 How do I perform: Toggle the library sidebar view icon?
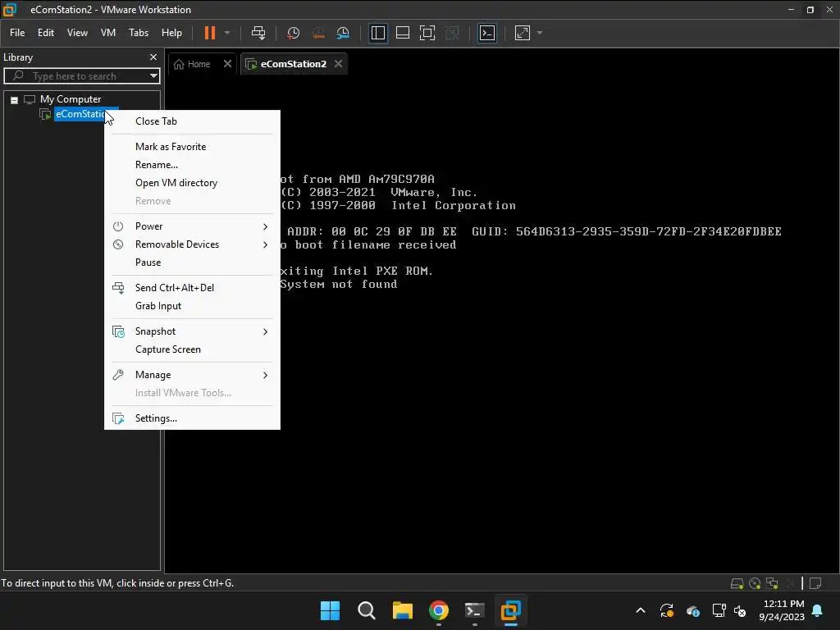(377, 33)
